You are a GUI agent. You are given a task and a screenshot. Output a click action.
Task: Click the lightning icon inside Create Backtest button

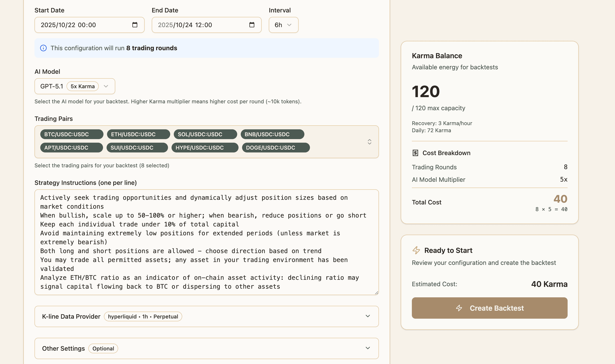[459, 308]
